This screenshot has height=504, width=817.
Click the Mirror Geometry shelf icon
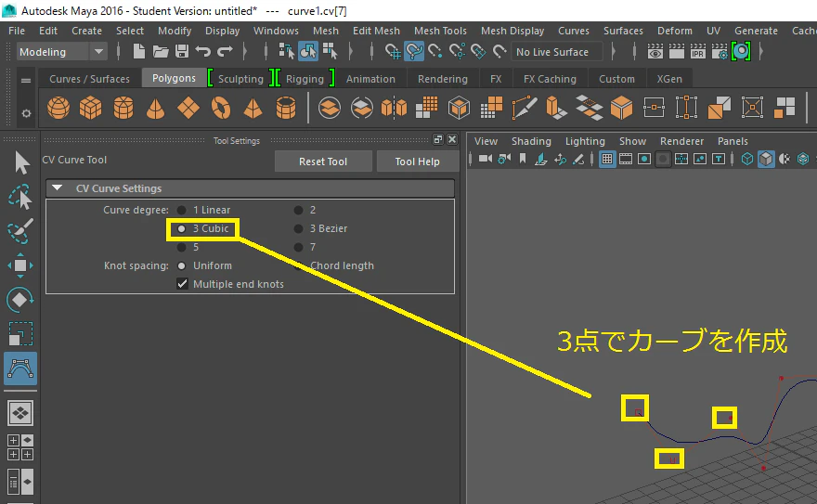(x=394, y=109)
